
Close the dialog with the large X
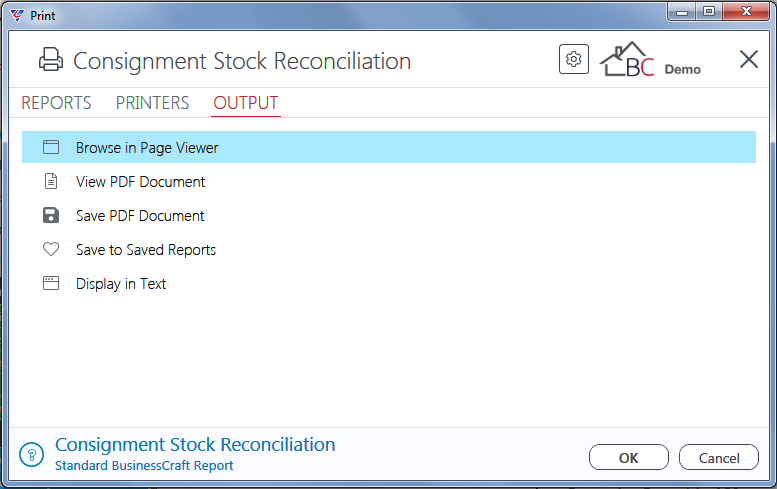click(x=748, y=59)
